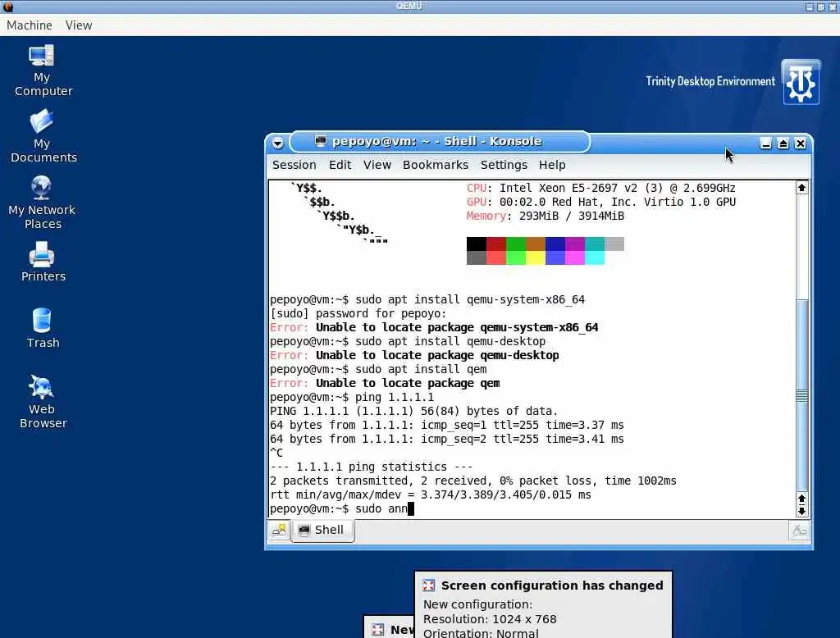Open the Machine menu in QEMU
840x638 pixels.
click(x=30, y=25)
